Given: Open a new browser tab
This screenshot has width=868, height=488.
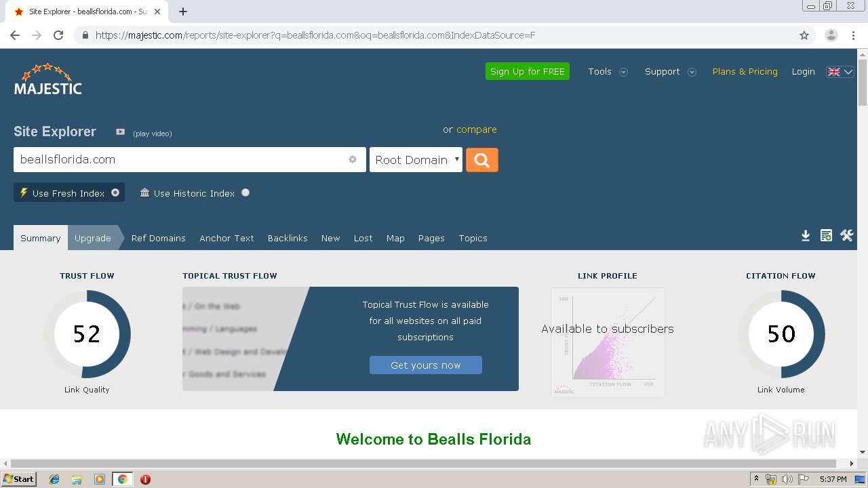Looking at the screenshot, I should point(183,12).
